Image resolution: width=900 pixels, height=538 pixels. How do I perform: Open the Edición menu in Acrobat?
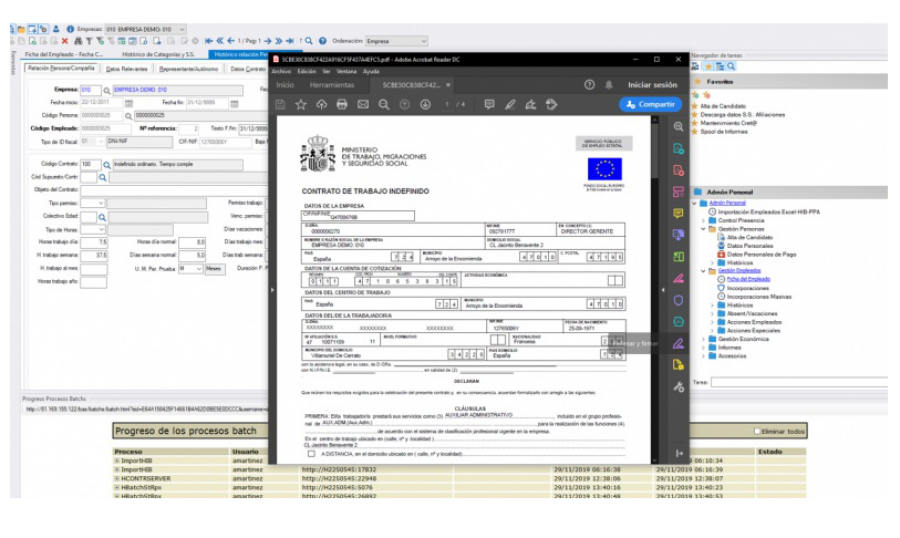pyautogui.click(x=307, y=72)
